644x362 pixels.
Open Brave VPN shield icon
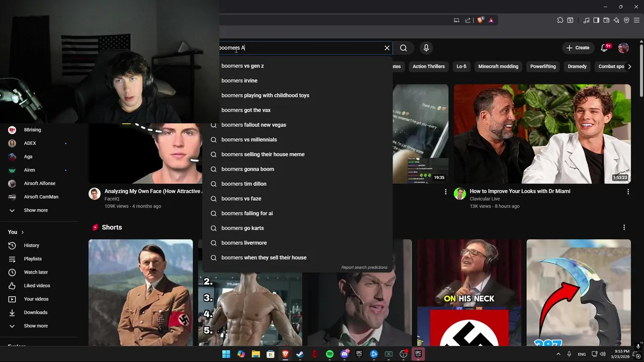click(626, 20)
